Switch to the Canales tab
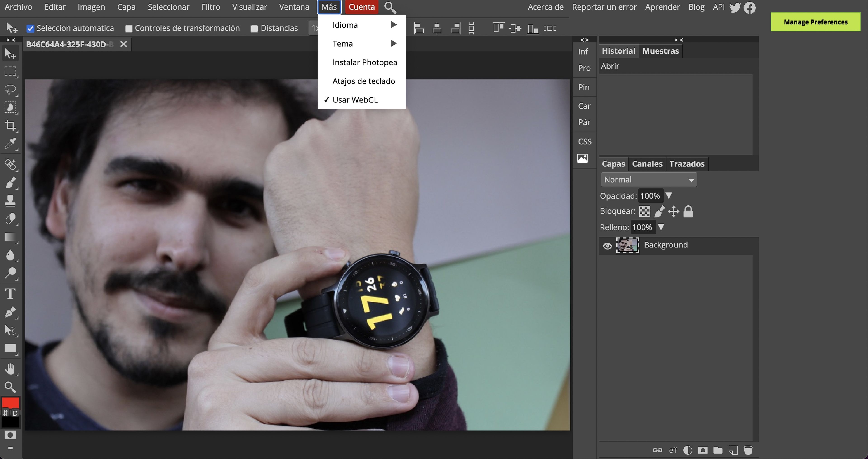This screenshot has width=868, height=459. coord(647,164)
